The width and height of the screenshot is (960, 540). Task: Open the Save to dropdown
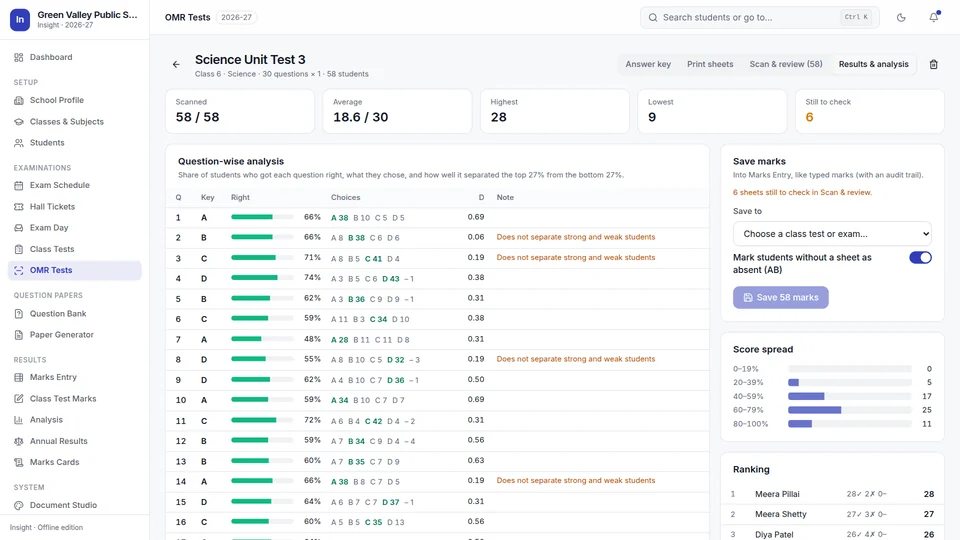point(832,234)
